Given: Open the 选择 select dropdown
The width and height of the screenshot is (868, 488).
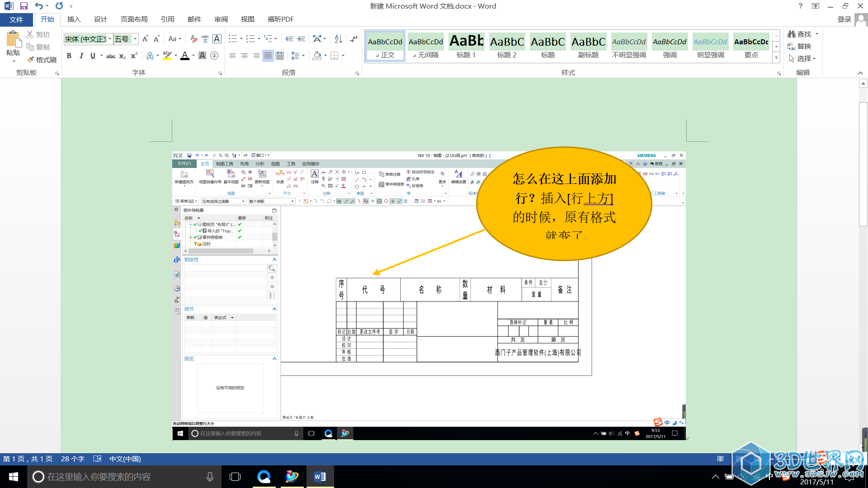Looking at the screenshot, I should click(x=803, y=58).
